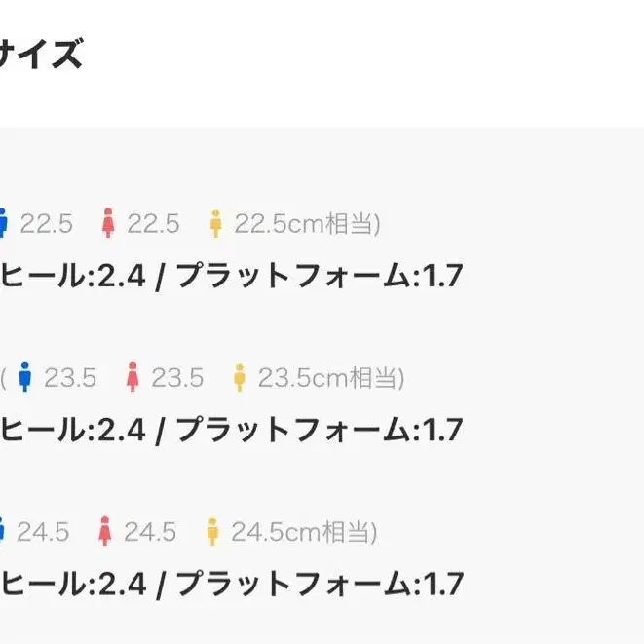This screenshot has width=644, height=644.
Task: Click the red female icon beside 22.5
Action: [x=108, y=223]
